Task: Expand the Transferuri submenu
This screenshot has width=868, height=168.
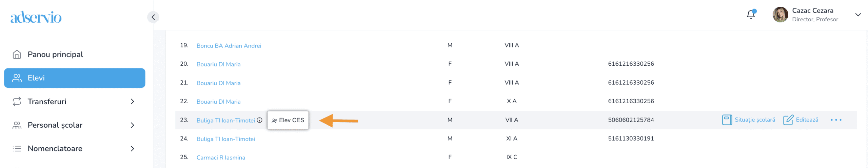Action: pos(132,102)
